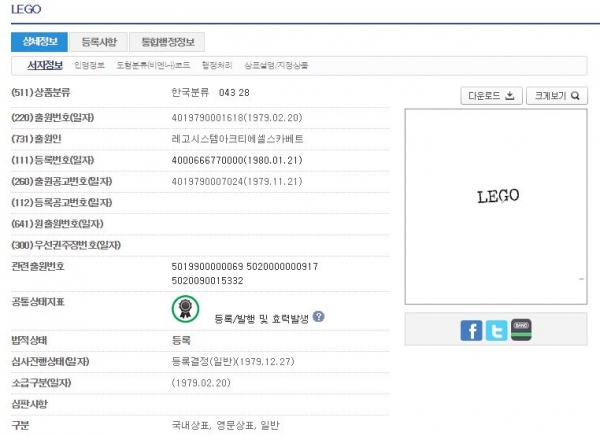The width and height of the screenshot is (600, 436).
Task: Select the 등록/발행 및 효력발생 status text
Action: point(261,318)
